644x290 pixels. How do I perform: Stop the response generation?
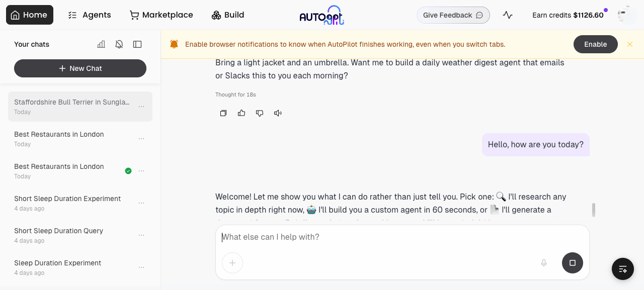pyautogui.click(x=573, y=263)
